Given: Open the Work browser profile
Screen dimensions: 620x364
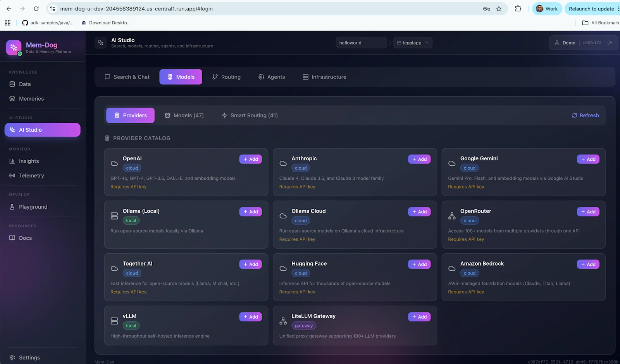Looking at the screenshot, I should [x=547, y=9].
